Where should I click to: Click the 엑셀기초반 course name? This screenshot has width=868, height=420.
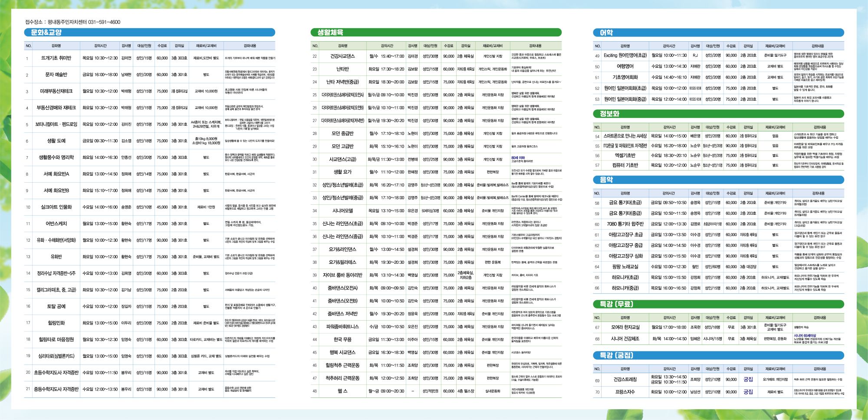(x=625, y=155)
